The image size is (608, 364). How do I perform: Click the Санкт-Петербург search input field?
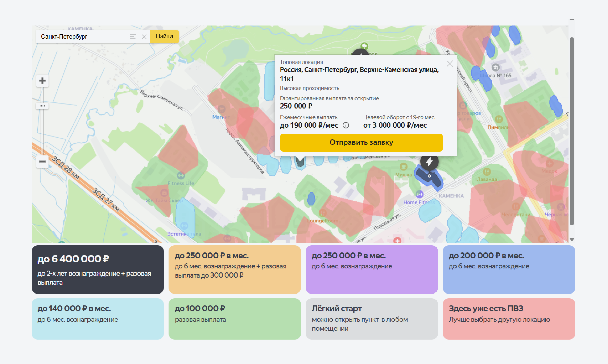(83, 37)
